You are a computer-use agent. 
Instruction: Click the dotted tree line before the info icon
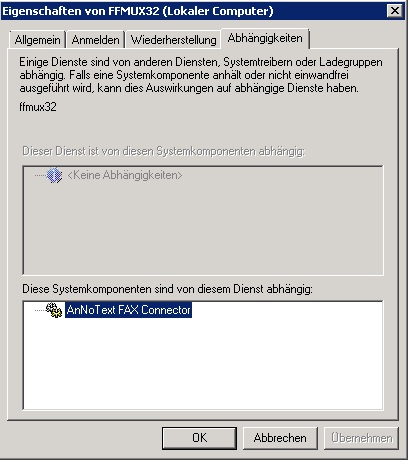[x=40, y=175]
